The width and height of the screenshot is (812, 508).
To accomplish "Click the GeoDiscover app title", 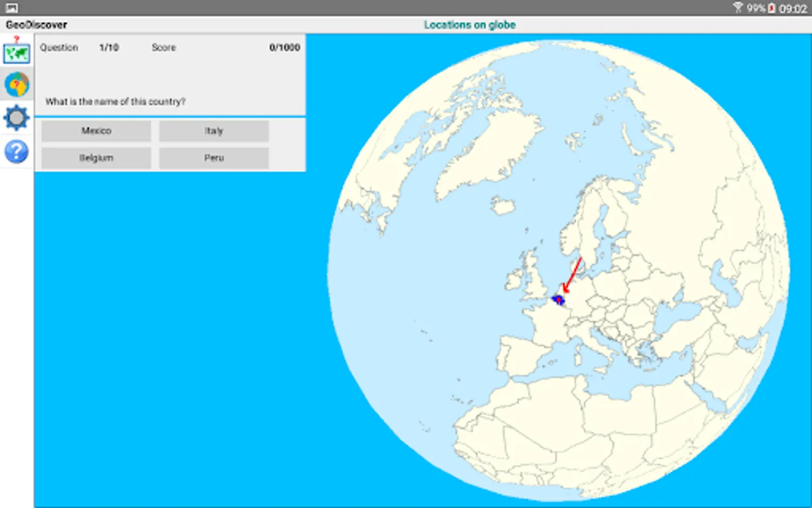I will point(37,25).
